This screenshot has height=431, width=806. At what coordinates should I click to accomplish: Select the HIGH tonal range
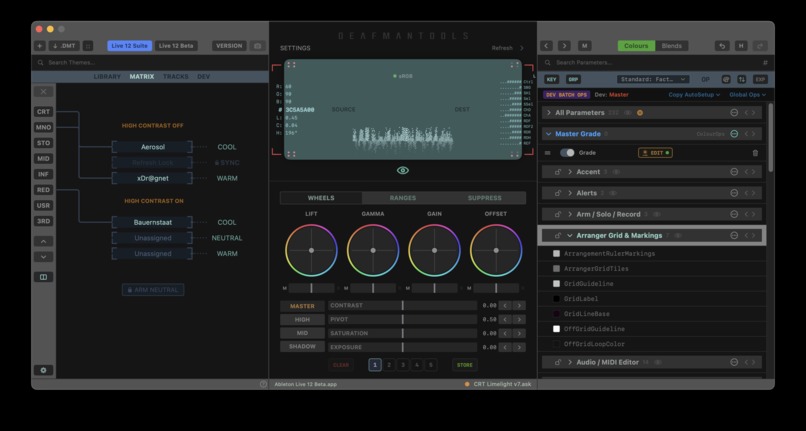click(302, 319)
